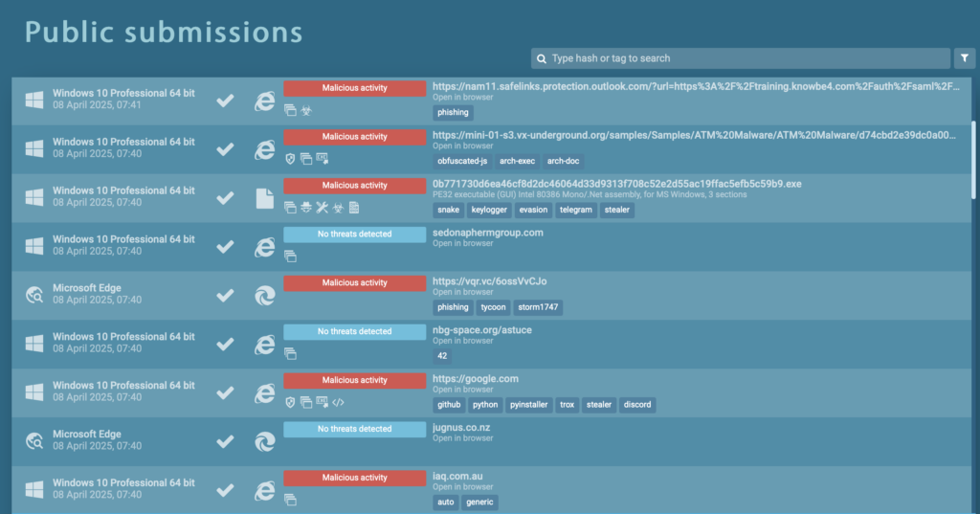Click the arch-doc tag
The height and width of the screenshot is (514, 980).
563,162
